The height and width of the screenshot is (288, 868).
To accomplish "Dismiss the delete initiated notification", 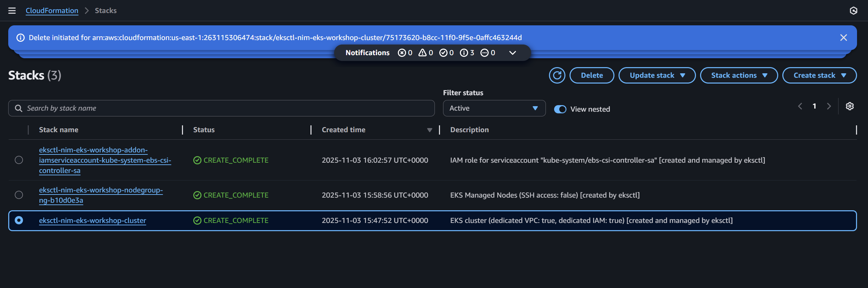I will coord(844,38).
